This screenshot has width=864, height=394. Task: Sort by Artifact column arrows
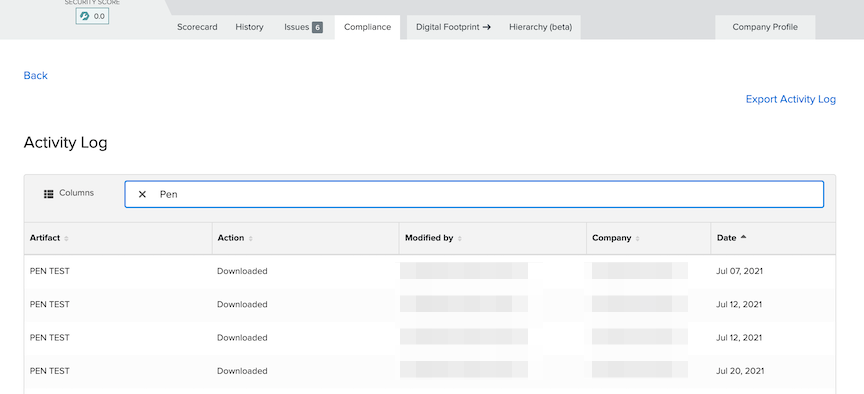tap(66, 239)
